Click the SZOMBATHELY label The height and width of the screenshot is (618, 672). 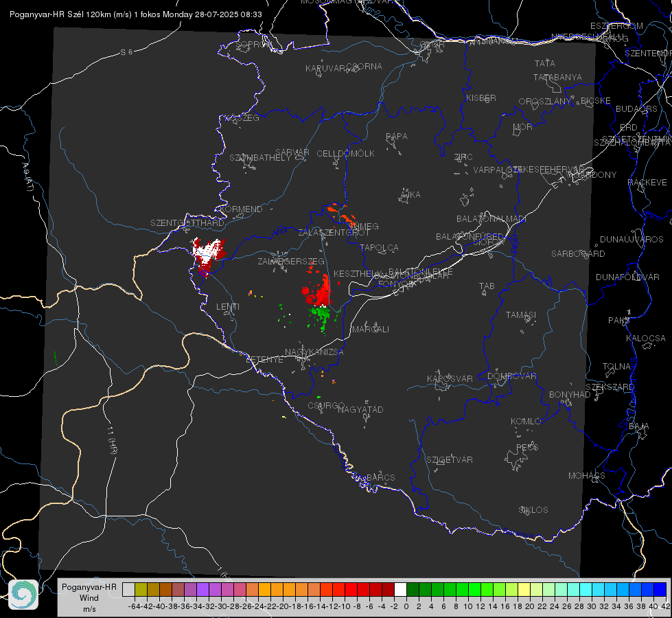click(x=260, y=158)
